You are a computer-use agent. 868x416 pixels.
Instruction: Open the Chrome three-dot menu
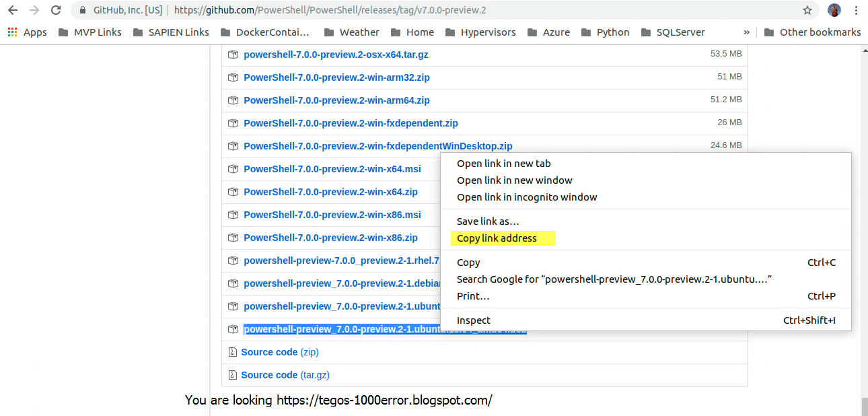[856, 10]
